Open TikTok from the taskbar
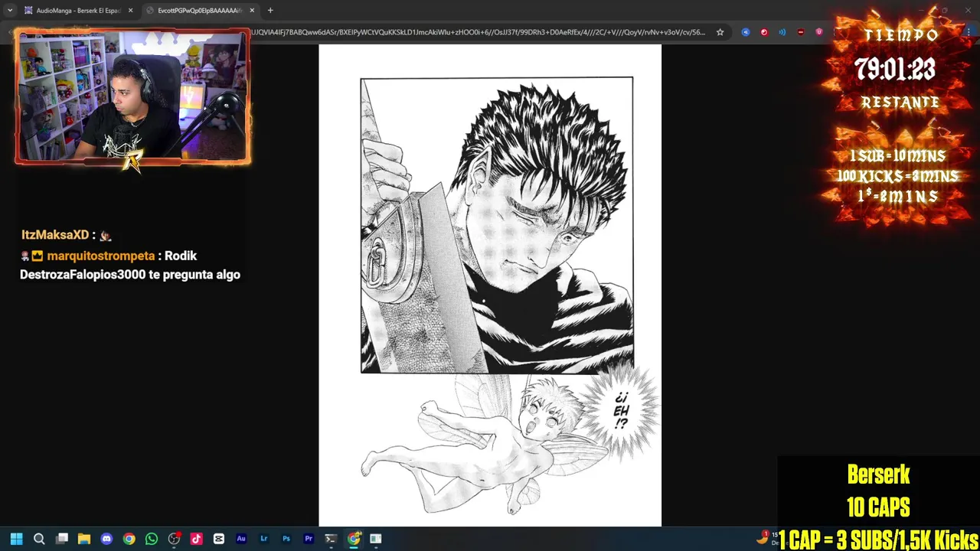Screen dimensions: 980x551 (x=196, y=539)
